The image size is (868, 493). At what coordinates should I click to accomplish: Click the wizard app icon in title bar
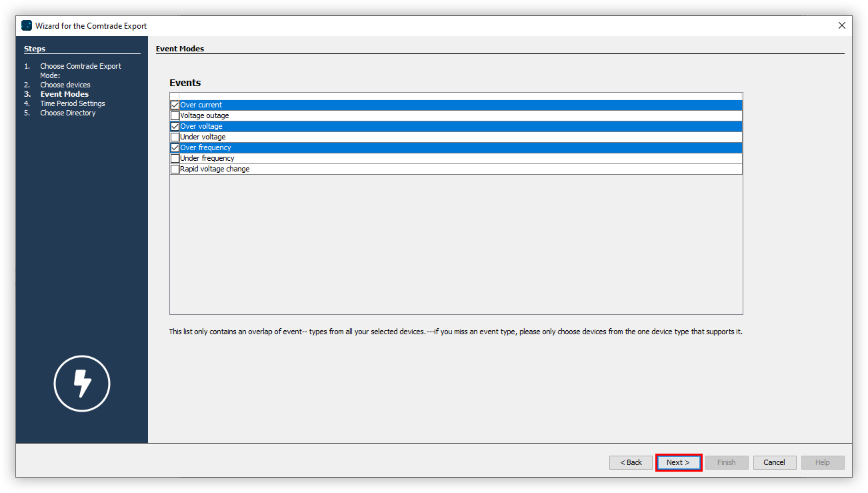pyautogui.click(x=27, y=26)
